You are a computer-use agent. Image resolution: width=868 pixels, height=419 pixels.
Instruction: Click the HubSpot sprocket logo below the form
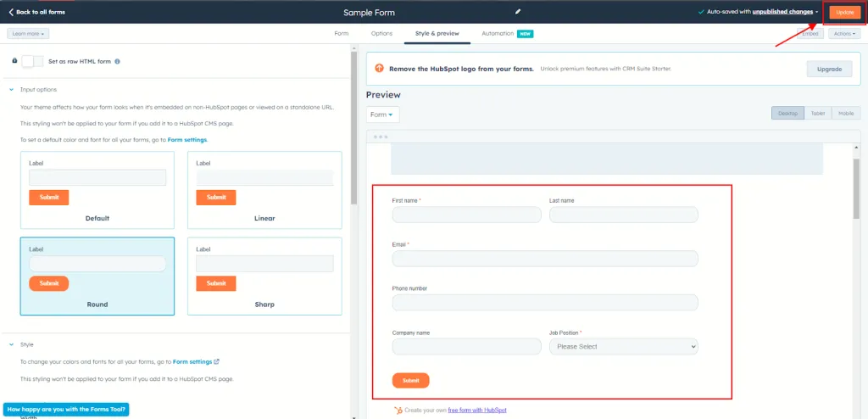[398, 411]
